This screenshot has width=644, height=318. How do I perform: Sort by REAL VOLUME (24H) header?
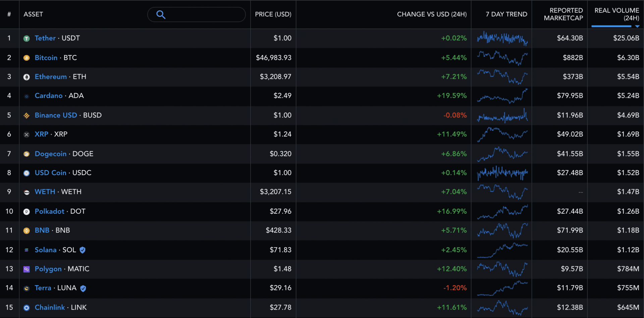[617, 14]
